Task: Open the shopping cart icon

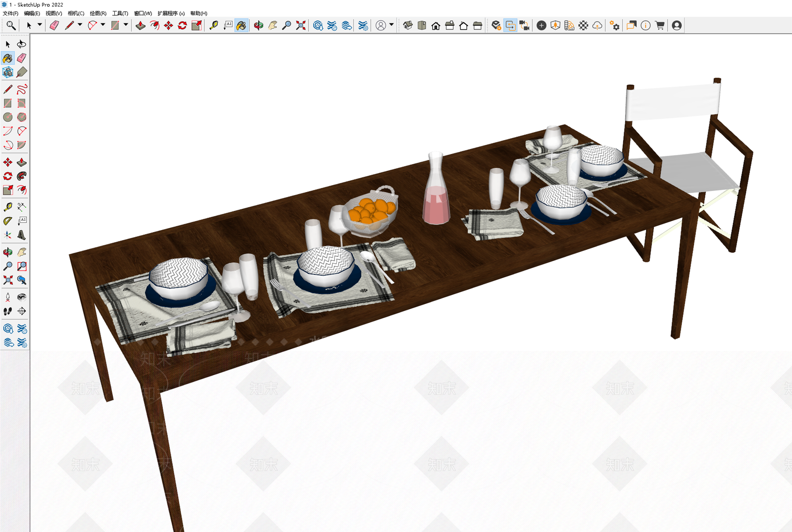Action: (659, 25)
